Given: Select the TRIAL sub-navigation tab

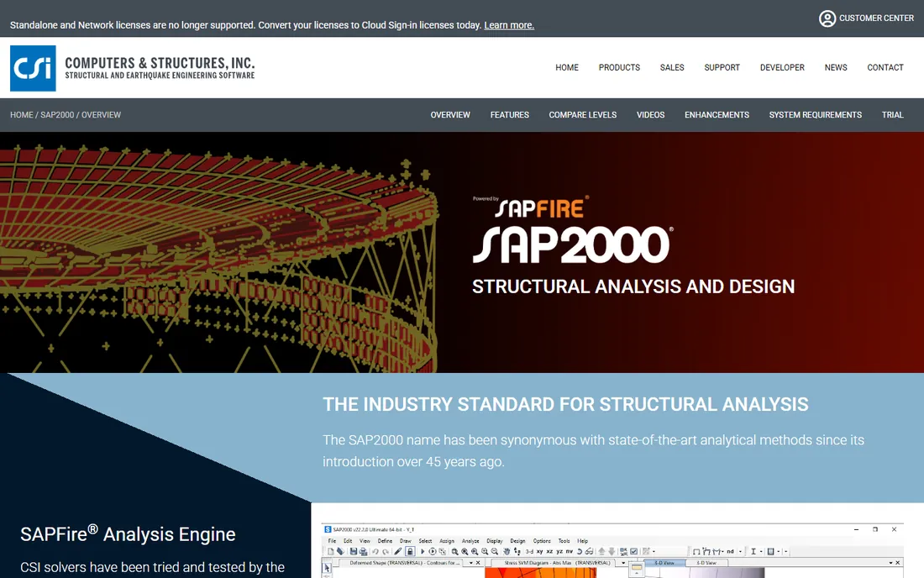Looking at the screenshot, I should 892,115.
